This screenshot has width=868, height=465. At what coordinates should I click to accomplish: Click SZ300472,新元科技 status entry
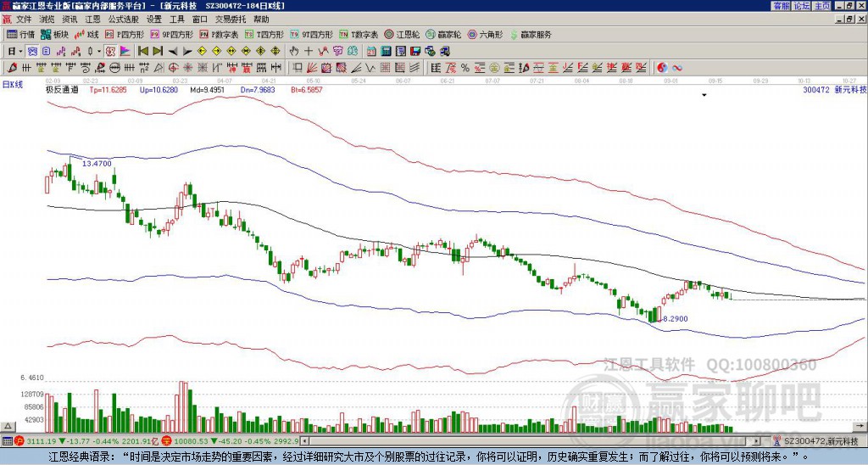[821, 441]
